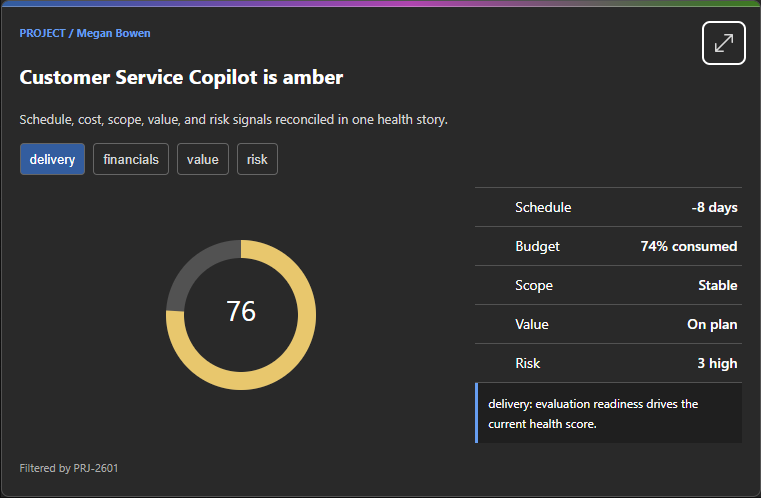Click the health score donut showing 76
The image size is (761, 498).
pyautogui.click(x=241, y=315)
